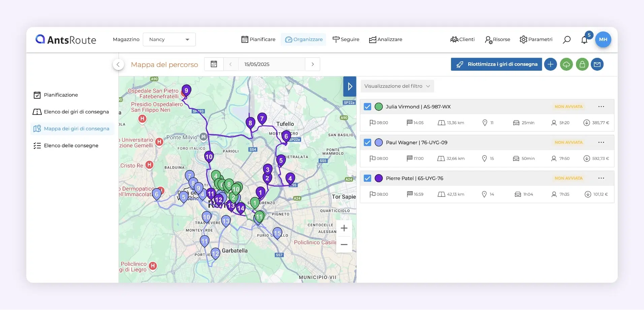Open the search magnifier icon
The image size is (644, 310).
pyautogui.click(x=567, y=40)
